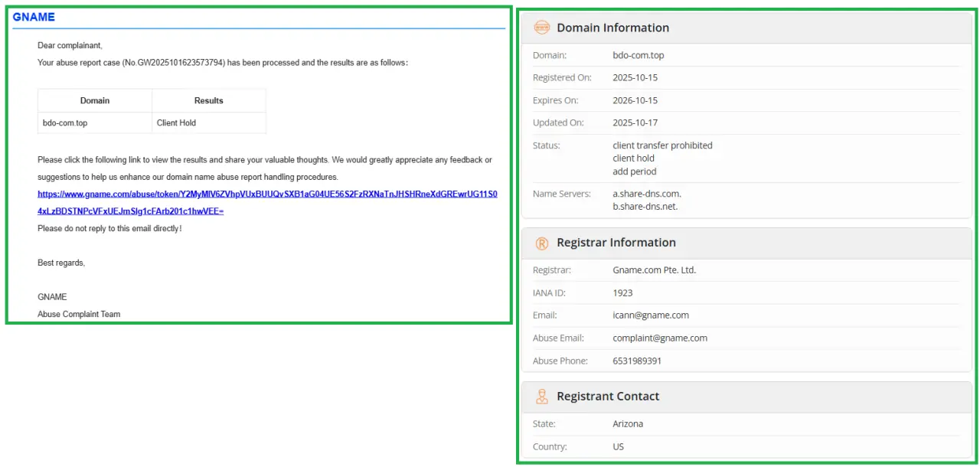980x467 pixels.
Task: Click the Best regards sign-off line
Action: click(x=61, y=263)
